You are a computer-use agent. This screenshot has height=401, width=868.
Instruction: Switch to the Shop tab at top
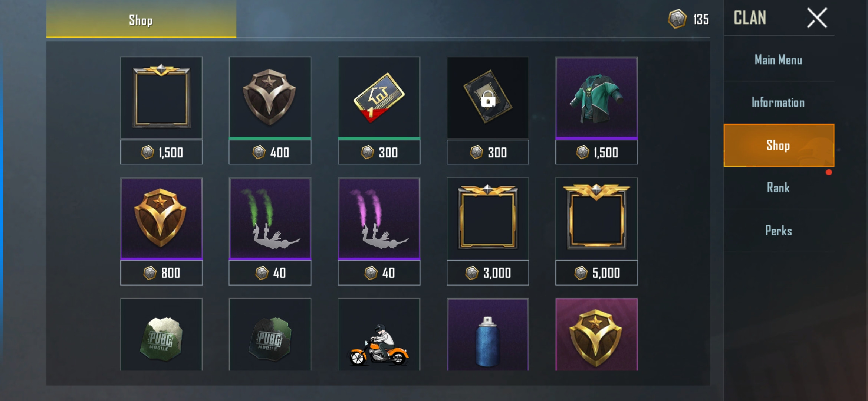point(141,19)
